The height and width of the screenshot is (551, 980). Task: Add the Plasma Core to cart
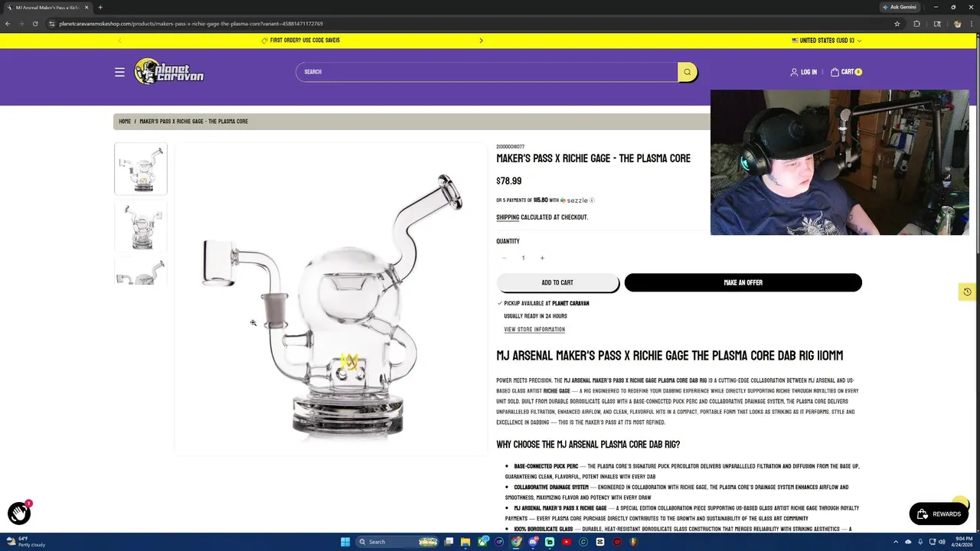[x=557, y=282]
